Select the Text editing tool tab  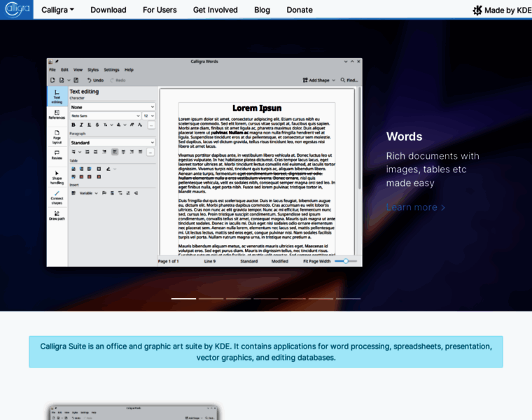(57, 97)
